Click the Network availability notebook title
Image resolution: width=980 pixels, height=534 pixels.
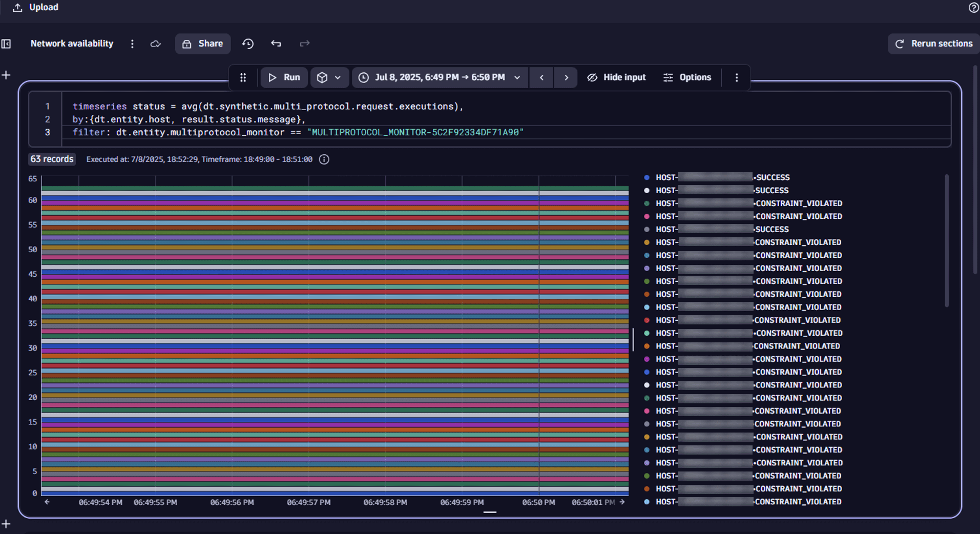click(x=72, y=44)
